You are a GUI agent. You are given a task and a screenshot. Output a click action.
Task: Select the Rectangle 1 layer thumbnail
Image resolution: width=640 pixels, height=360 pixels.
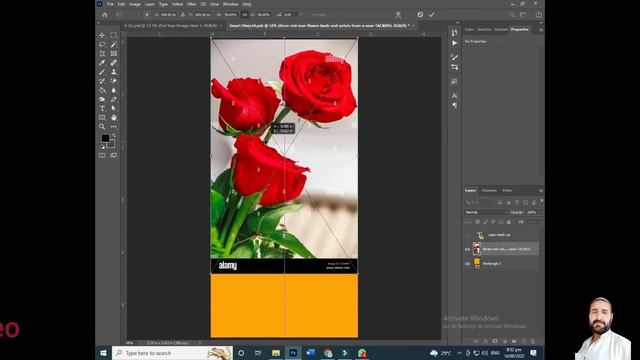[477, 263]
